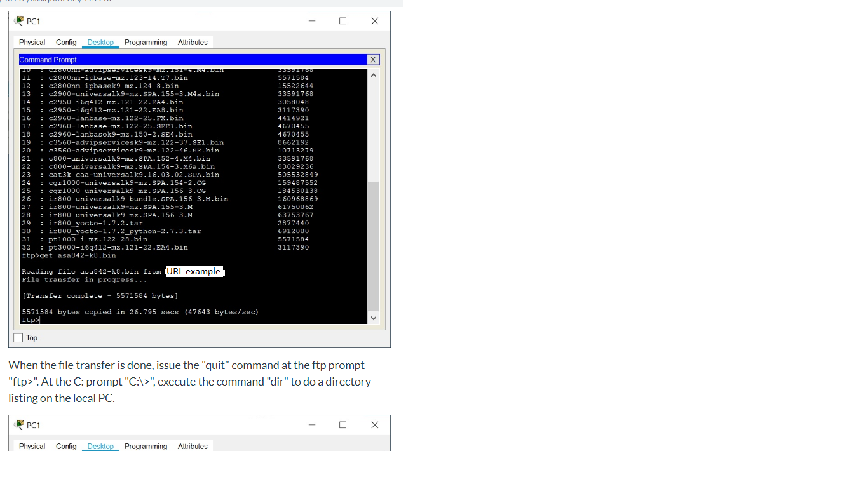Click the PC1 device icon in the title bar

coord(20,20)
